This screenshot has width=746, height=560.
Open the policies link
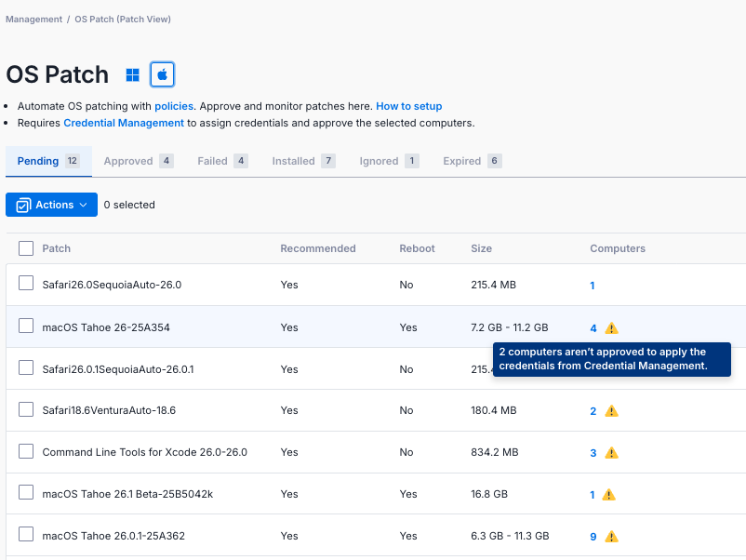tap(174, 106)
